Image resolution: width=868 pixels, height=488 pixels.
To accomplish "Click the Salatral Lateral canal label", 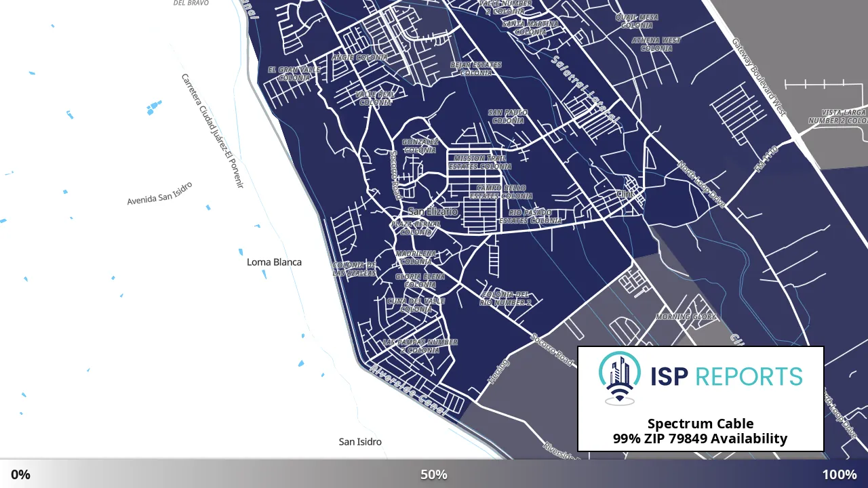I will 585,89.
